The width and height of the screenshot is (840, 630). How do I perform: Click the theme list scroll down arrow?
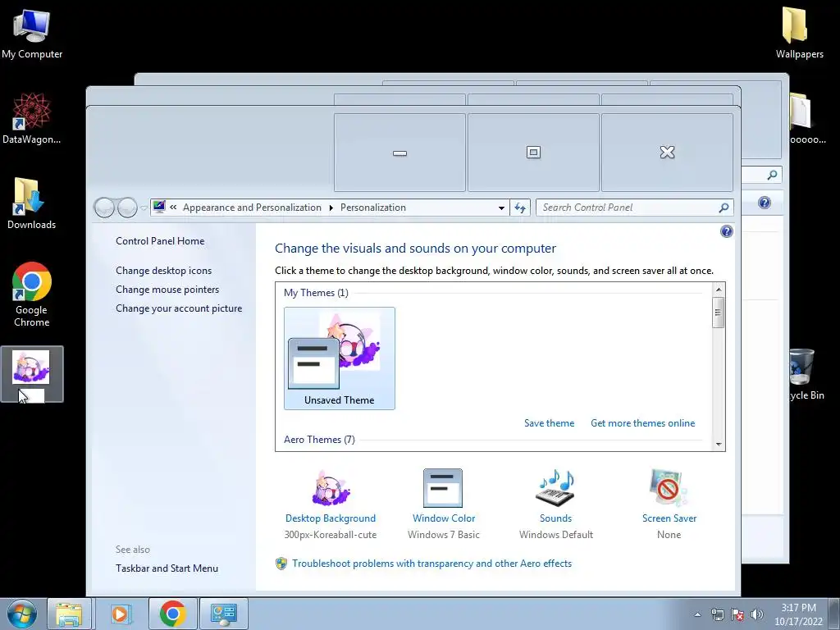719,444
